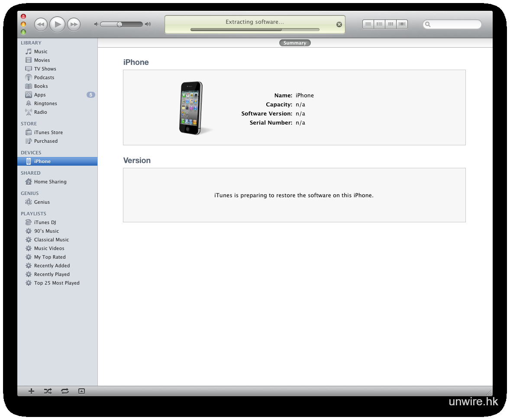Viewport: 510px width, 420px height.
Task: Switch to Cover Flow view
Action: point(402,24)
